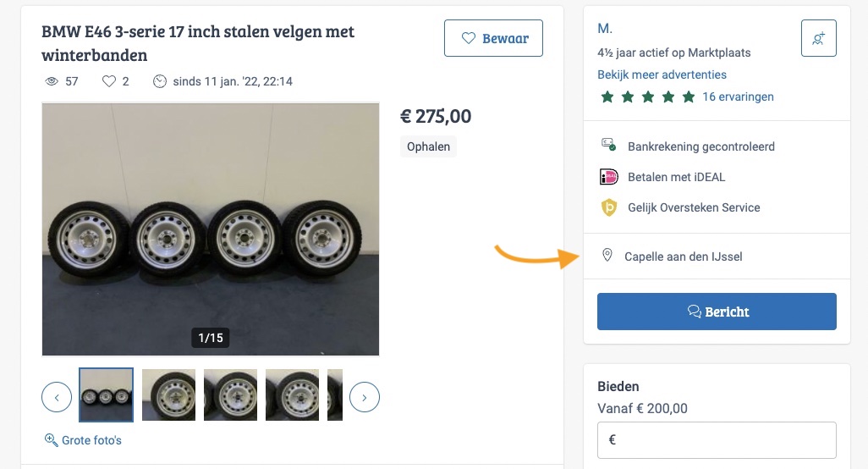Click the follow seller icon button
This screenshot has height=469, width=868.
coord(818,38)
